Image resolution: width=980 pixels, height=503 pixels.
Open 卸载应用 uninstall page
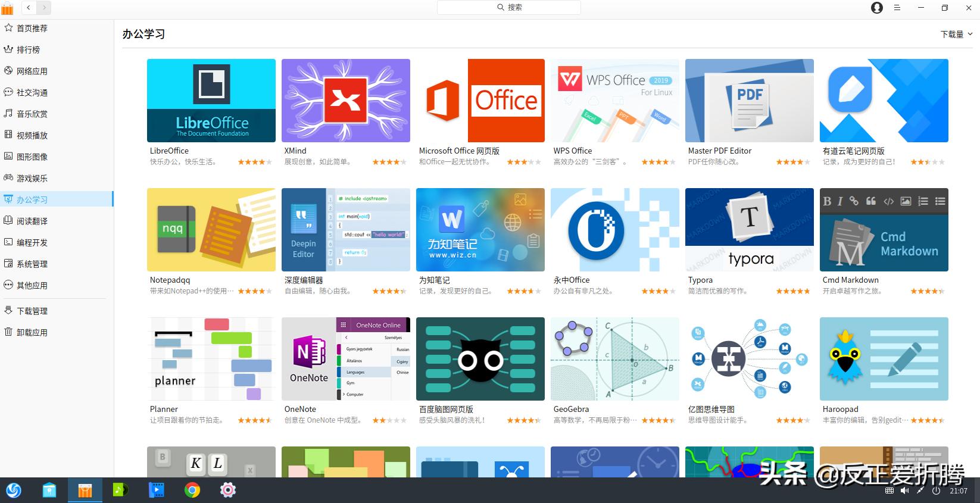(x=57, y=332)
